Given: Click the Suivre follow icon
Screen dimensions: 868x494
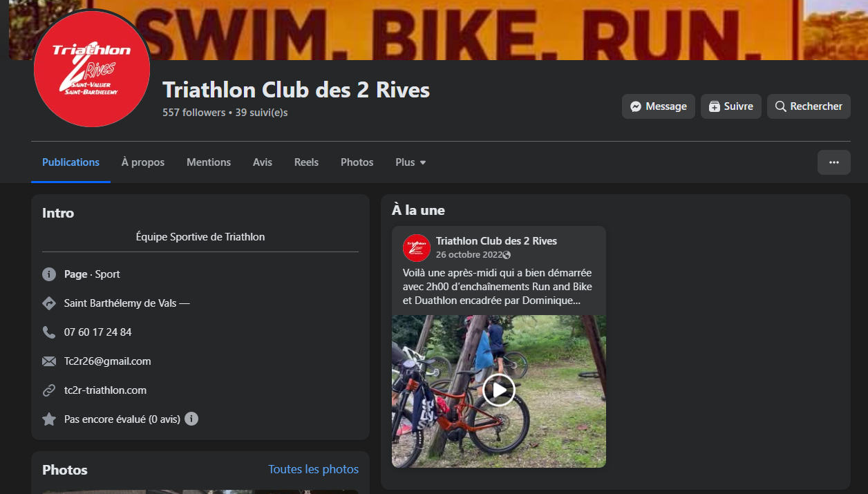Looking at the screenshot, I should (x=715, y=106).
